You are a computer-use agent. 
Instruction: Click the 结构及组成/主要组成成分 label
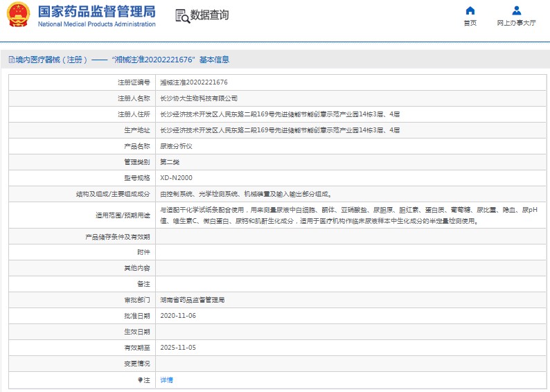pyautogui.click(x=113, y=194)
